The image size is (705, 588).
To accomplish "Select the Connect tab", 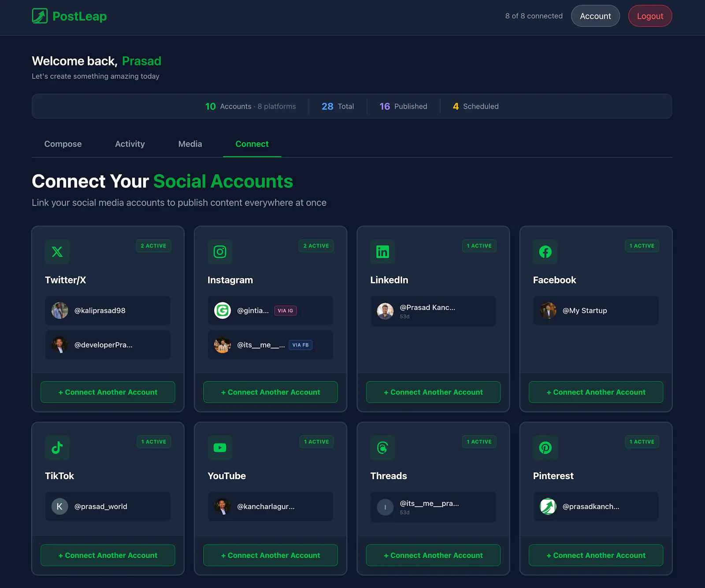I will click(252, 144).
